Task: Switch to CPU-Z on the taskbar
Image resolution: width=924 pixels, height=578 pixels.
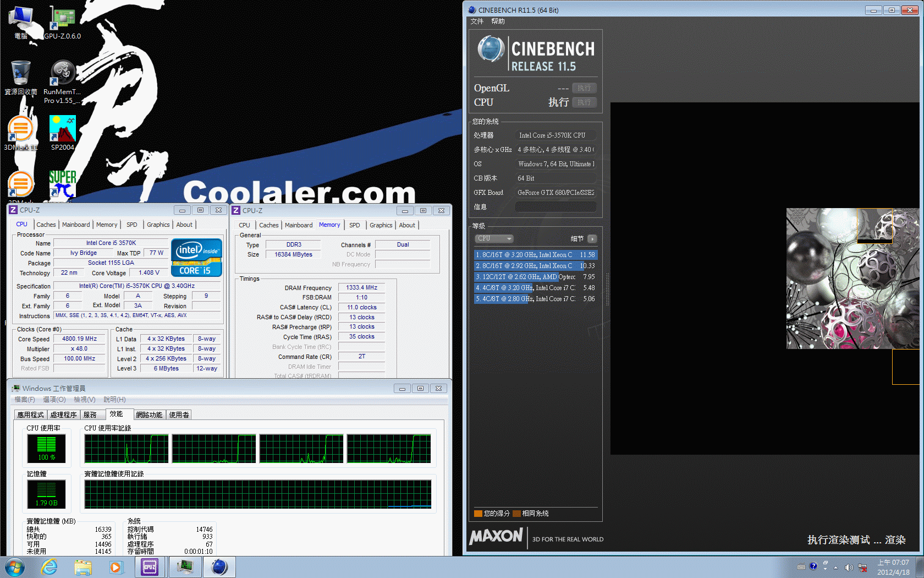Action: (x=150, y=567)
